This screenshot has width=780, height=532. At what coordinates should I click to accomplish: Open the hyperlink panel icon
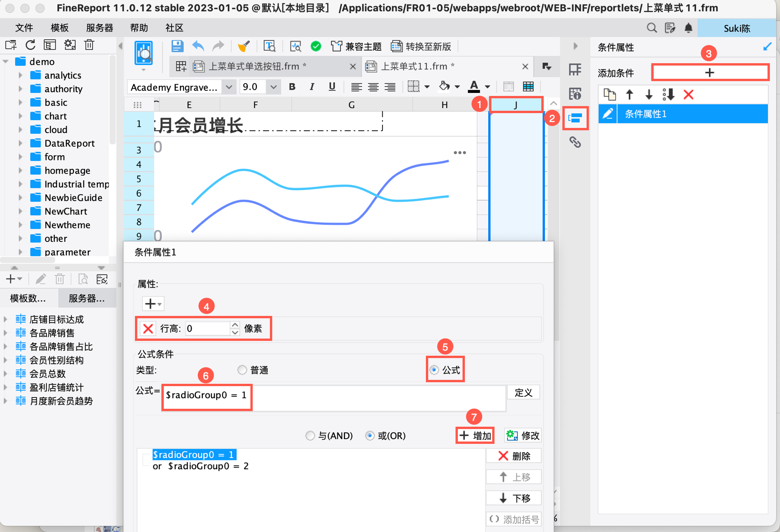575,142
